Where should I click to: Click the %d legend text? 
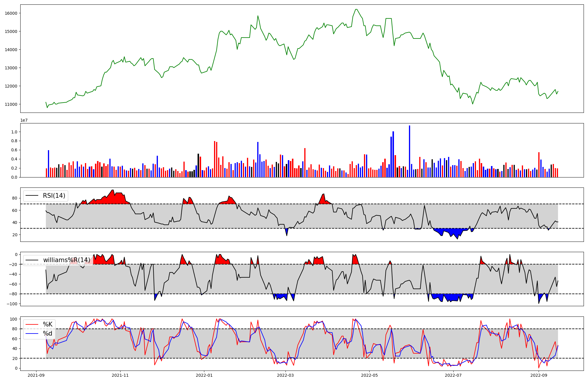coord(48,334)
